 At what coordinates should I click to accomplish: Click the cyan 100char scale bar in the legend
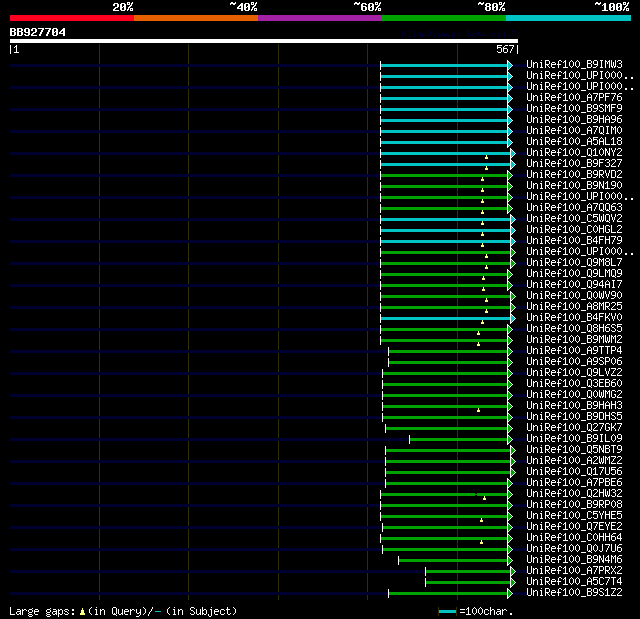pos(447,611)
